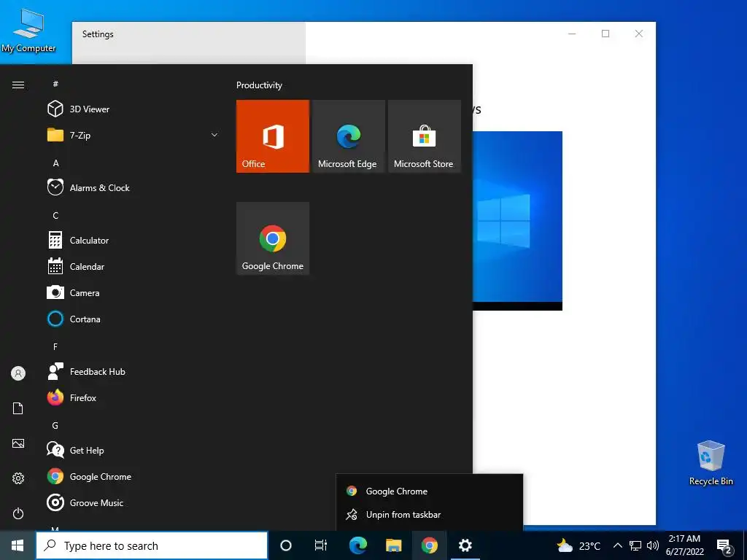Expand the 7-Zip folder chevron
Screen dimensions: 747x560
point(214,135)
